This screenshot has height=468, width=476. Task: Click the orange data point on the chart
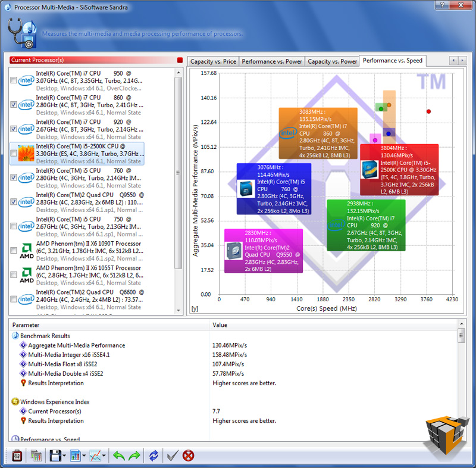(389, 105)
